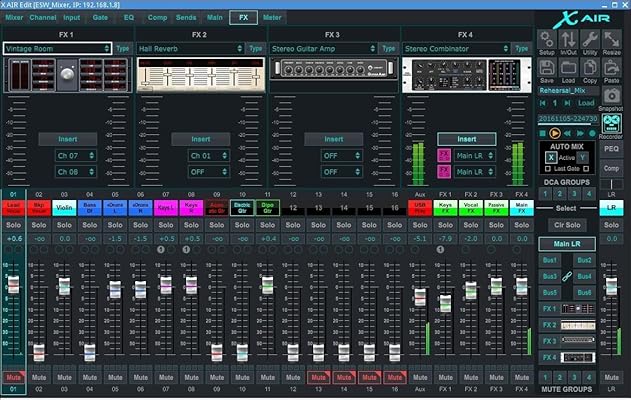
Task: Click the bus link chain icon
Action: coord(566,276)
